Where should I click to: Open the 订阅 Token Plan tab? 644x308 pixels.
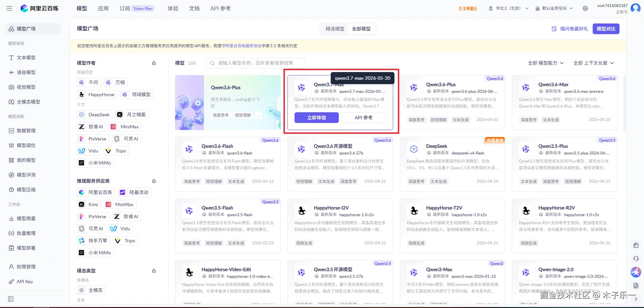137,8
